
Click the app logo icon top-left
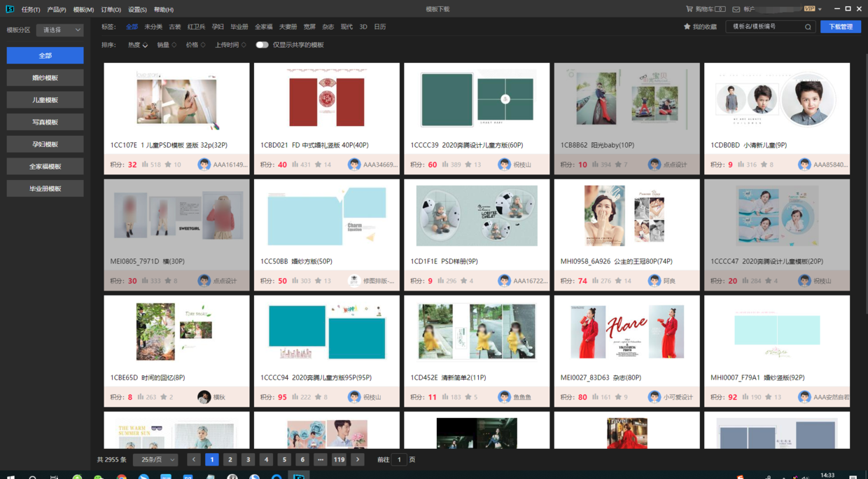(10, 9)
